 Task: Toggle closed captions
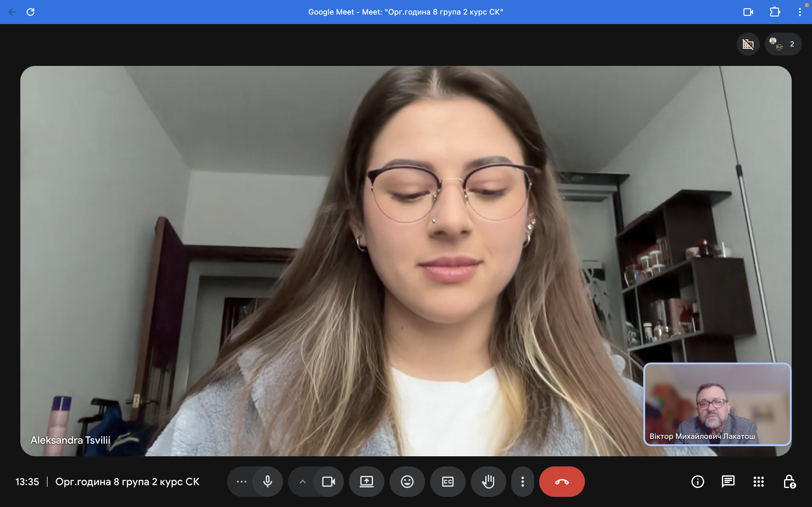coord(448,482)
